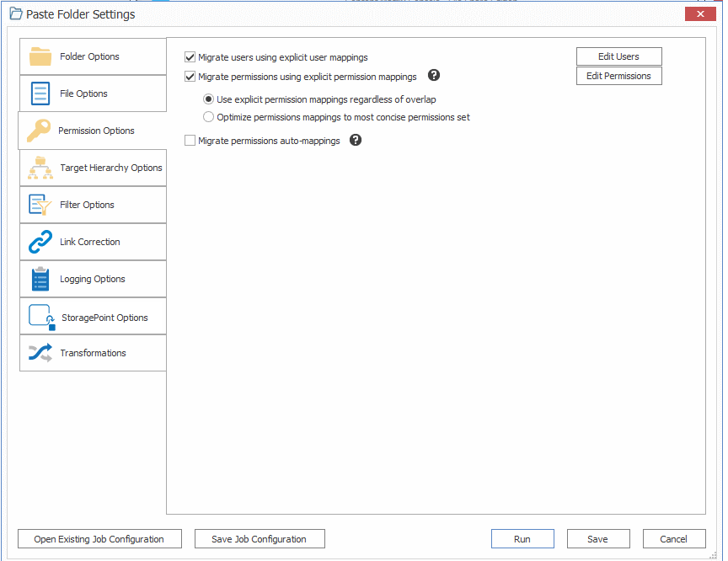
Task: Select the Permission Options key icon
Action: coord(40,131)
